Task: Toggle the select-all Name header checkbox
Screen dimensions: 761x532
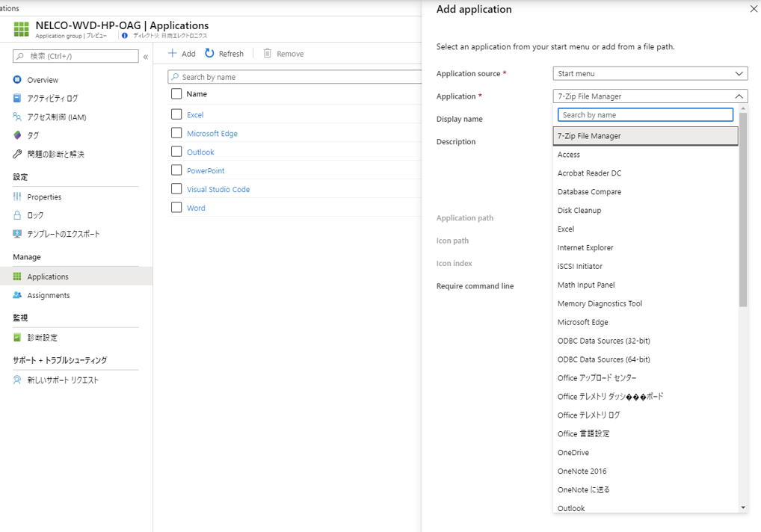Action: [176, 94]
